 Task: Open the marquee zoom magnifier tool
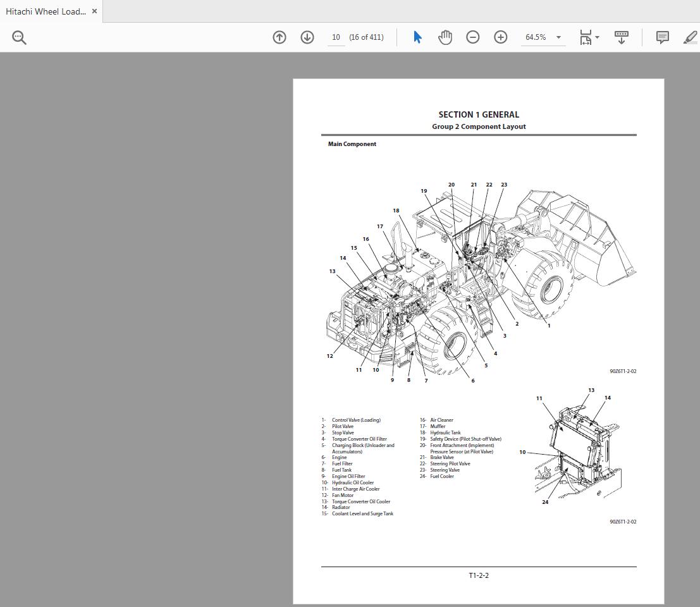[19, 37]
